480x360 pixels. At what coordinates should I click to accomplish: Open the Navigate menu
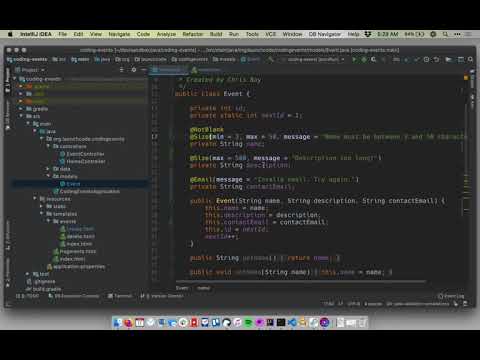tap(119, 34)
